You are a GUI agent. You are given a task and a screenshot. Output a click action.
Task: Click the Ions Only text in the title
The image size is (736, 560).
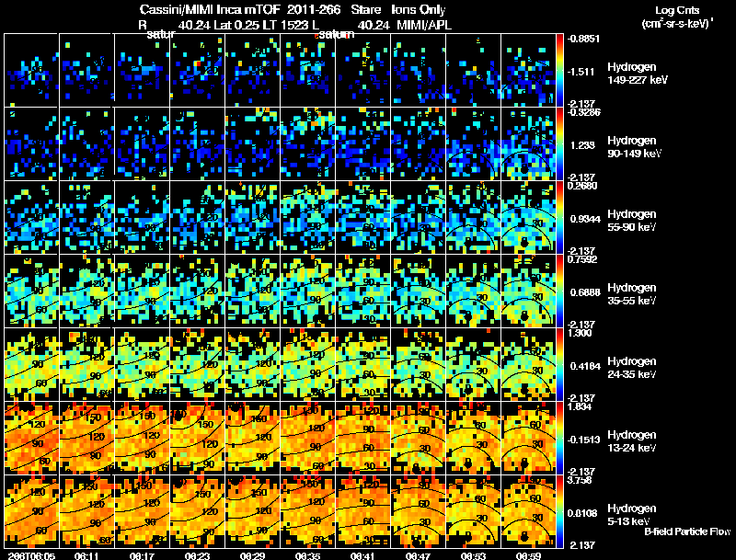[419, 10]
